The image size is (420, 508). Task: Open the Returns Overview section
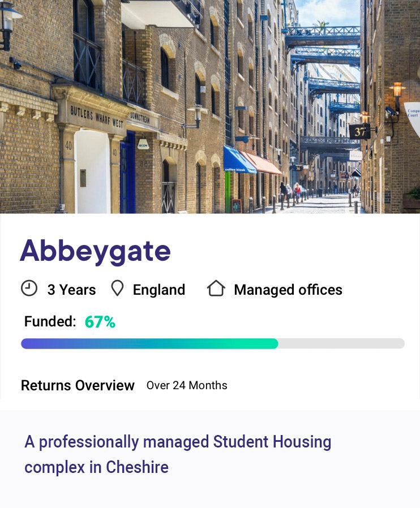pos(78,386)
